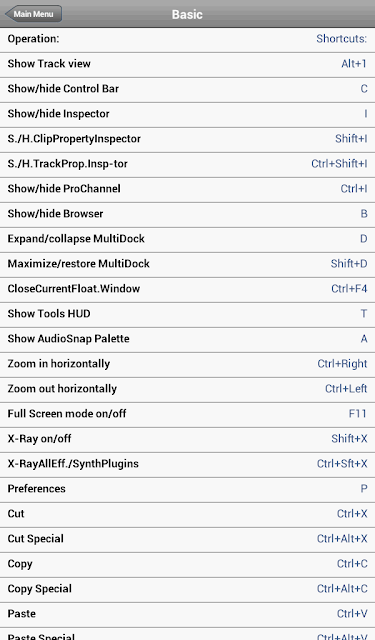This screenshot has width=375, height=640.
Task: Select the Copy Special entry
Action: coord(187,589)
